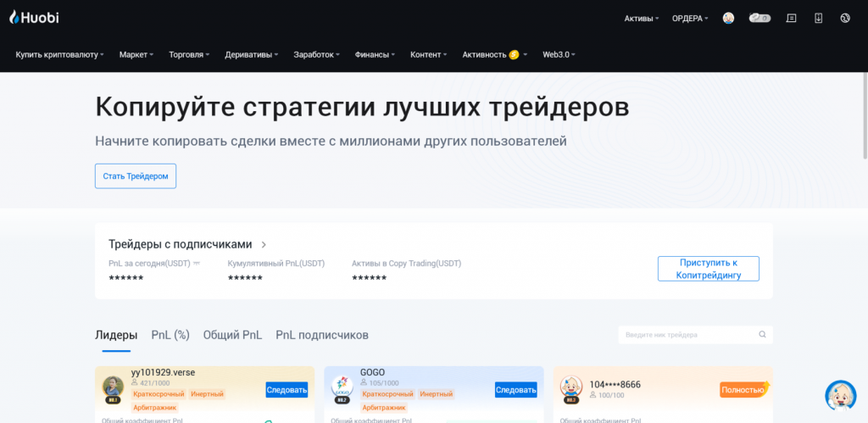Open GOGO trader name
The width and height of the screenshot is (868, 423).
[x=373, y=373]
